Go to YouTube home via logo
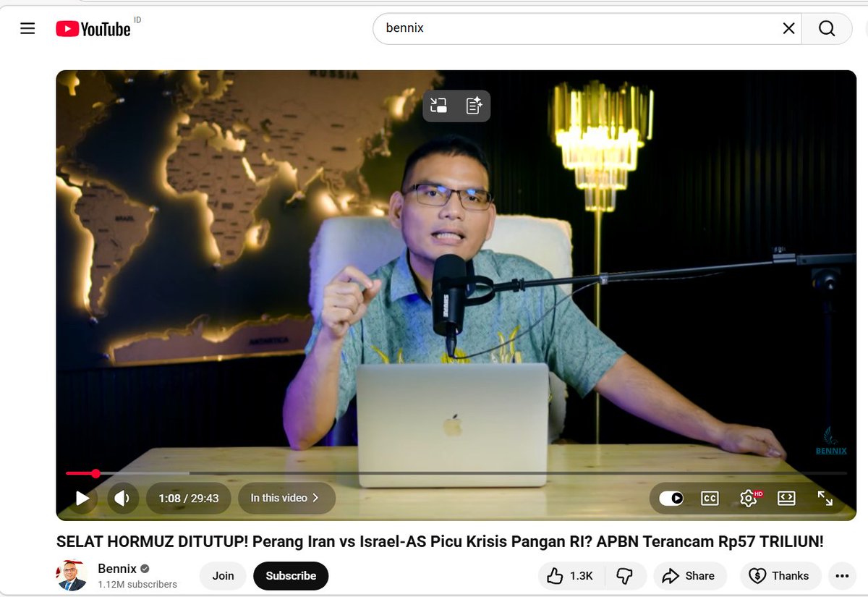The height and width of the screenshot is (597, 868). click(93, 29)
